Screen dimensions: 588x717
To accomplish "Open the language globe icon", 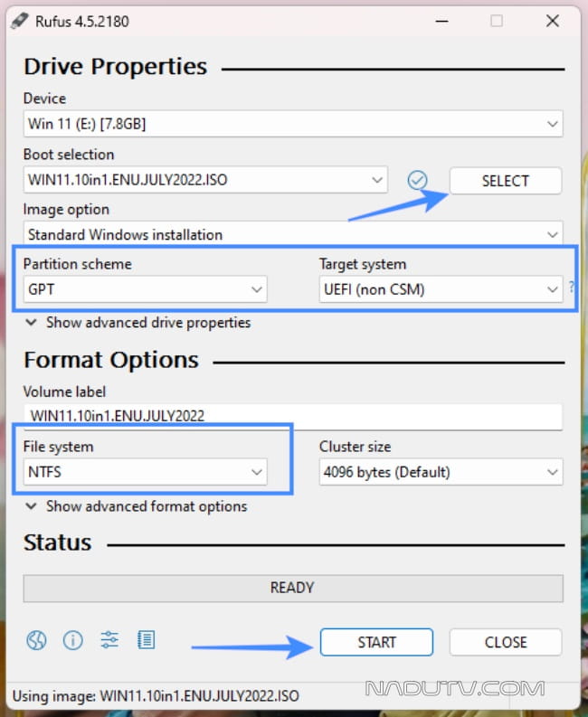I will pyautogui.click(x=36, y=640).
